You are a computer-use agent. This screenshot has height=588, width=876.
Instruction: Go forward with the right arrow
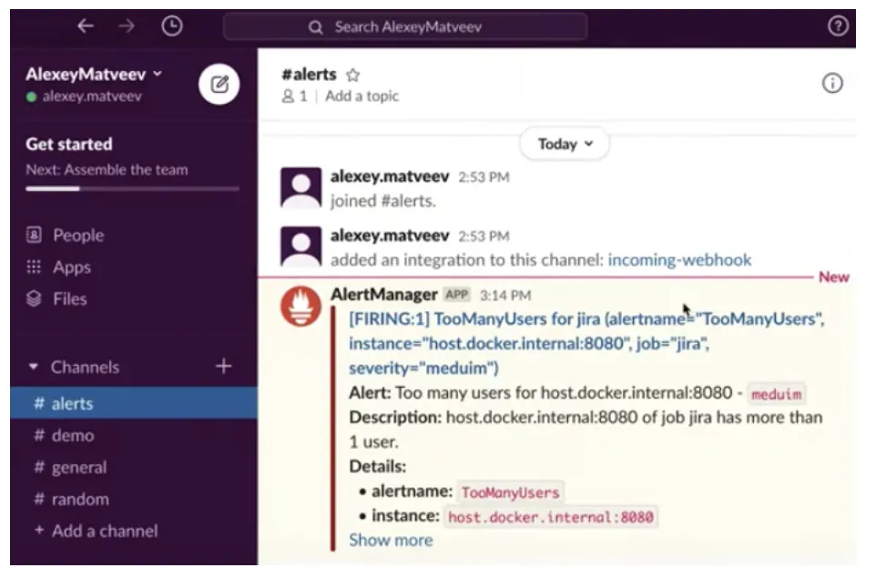pyautogui.click(x=127, y=25)
